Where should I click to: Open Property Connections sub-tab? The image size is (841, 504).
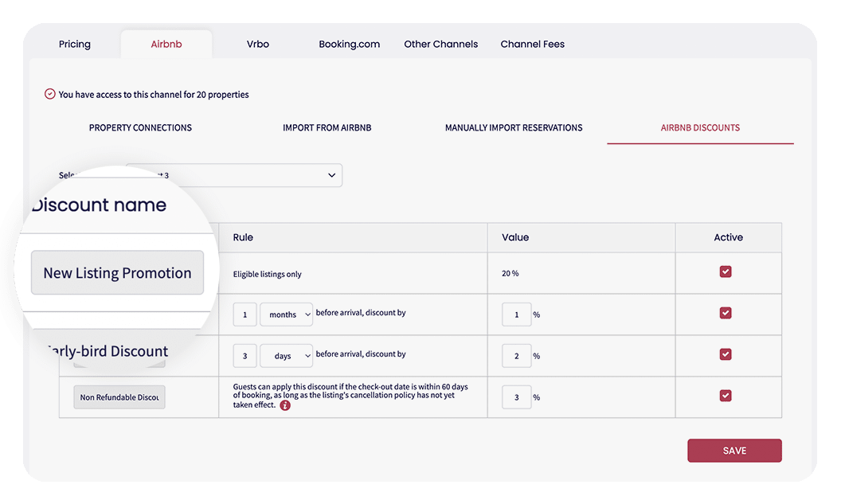tap(140, 127)
